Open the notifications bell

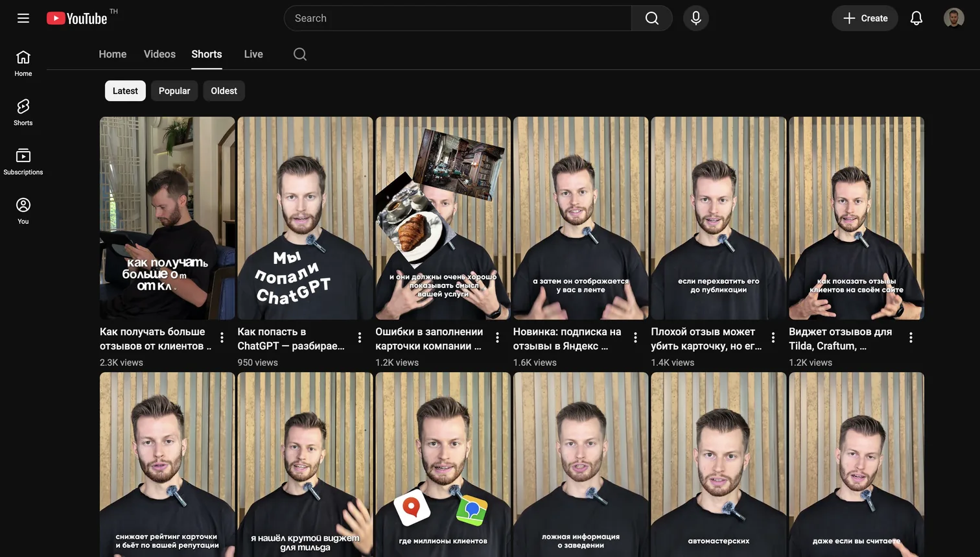coord(916,18)
